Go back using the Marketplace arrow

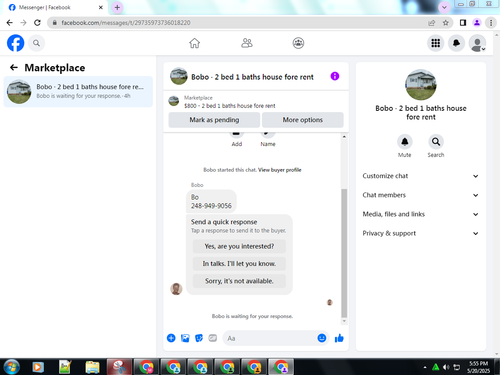click(x=14, y=68)
